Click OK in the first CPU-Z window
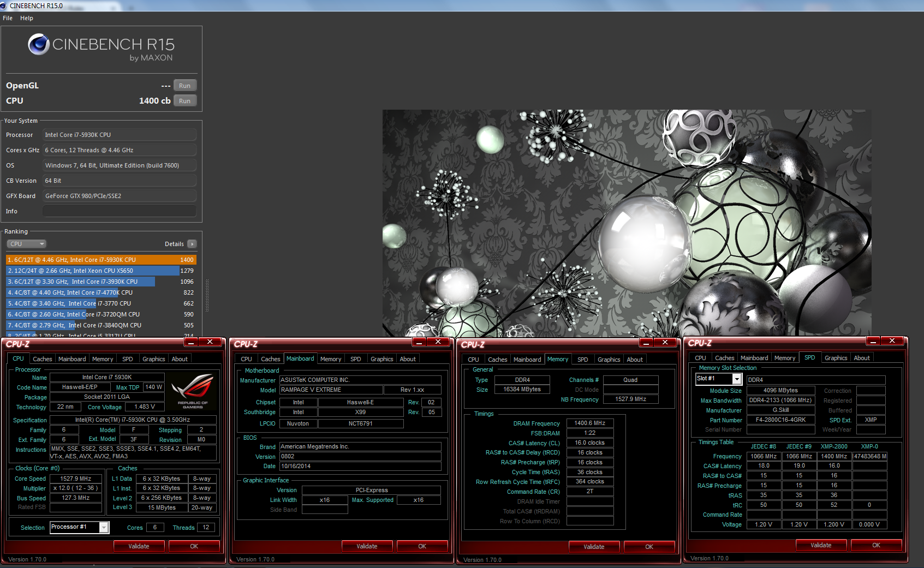 [194, 546]
